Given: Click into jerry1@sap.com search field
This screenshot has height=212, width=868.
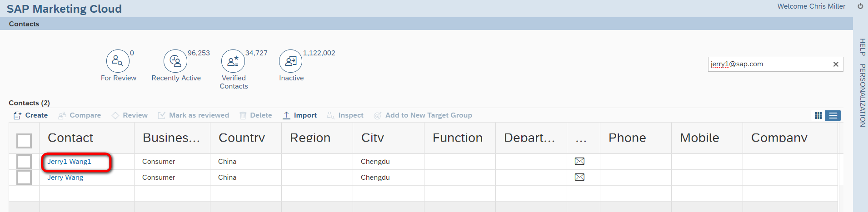Looking at the screenshot, I should pyautogui.click(x=770, y=64).
